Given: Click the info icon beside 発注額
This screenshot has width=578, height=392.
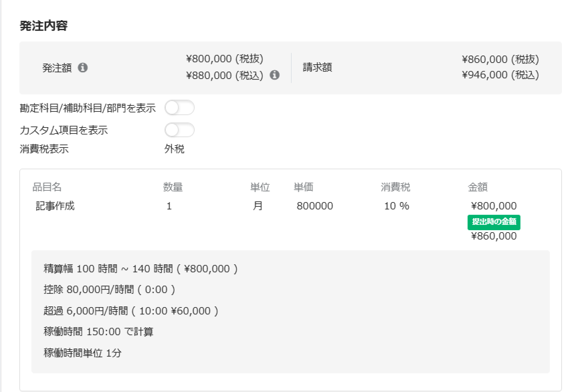Looking at the screenshot, I should (83, 68).
